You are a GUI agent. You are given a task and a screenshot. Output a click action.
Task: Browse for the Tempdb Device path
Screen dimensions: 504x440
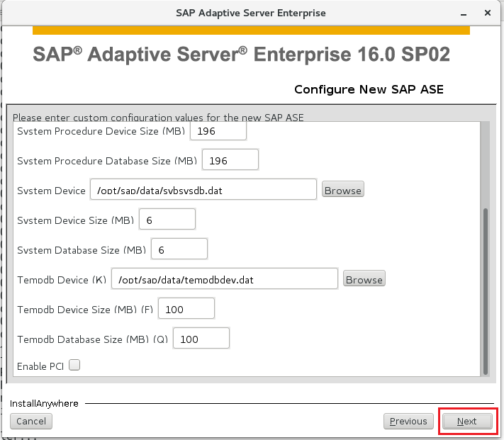pyautogui.click(x=364, y=279)
